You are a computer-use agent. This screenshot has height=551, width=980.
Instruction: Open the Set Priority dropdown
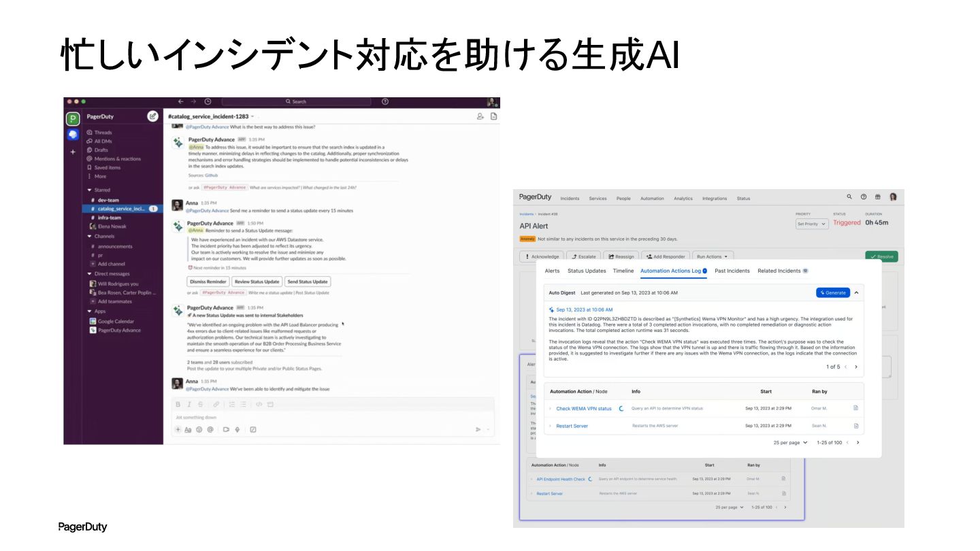(812, 224)
